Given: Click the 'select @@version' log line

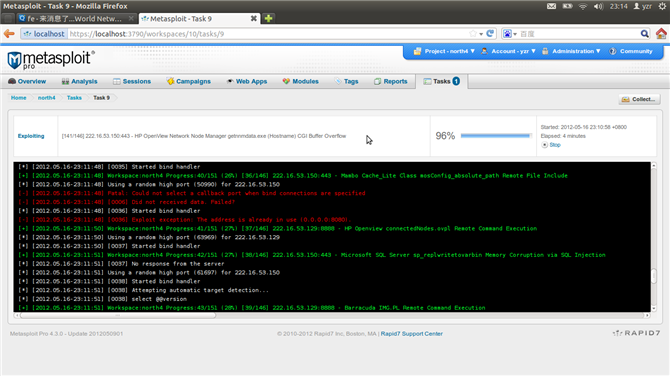Looking at the screenshot, I should point(102,299).
